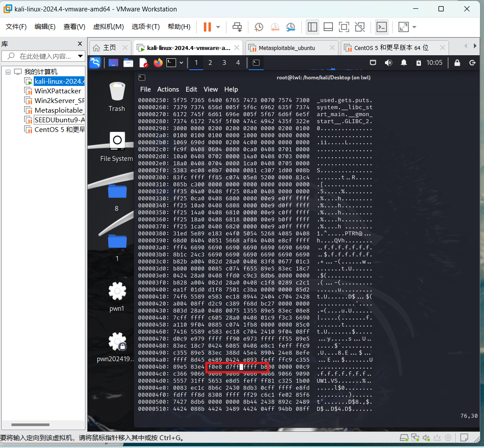Open the 编辑(E) menu
The image size is (484, 448).
45,27
